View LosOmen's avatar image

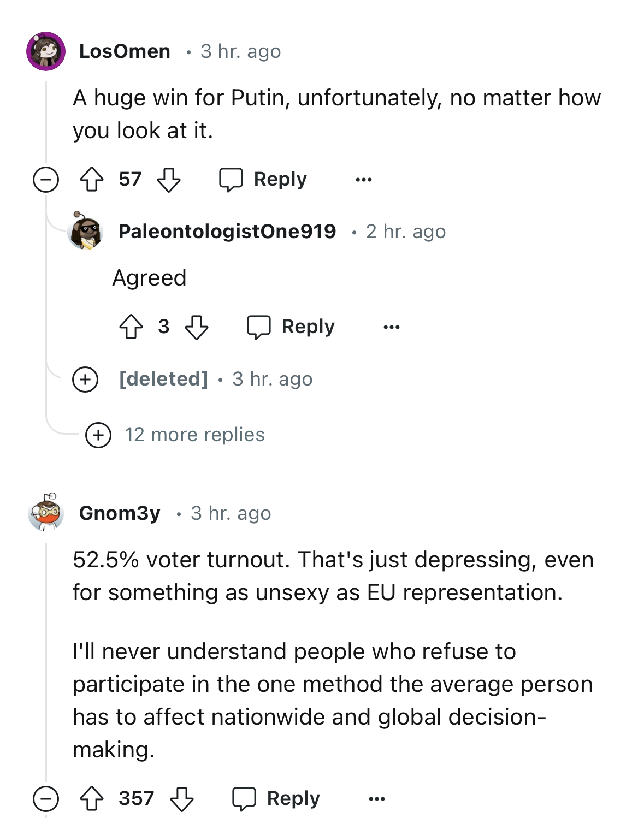(x=46, y=51)
